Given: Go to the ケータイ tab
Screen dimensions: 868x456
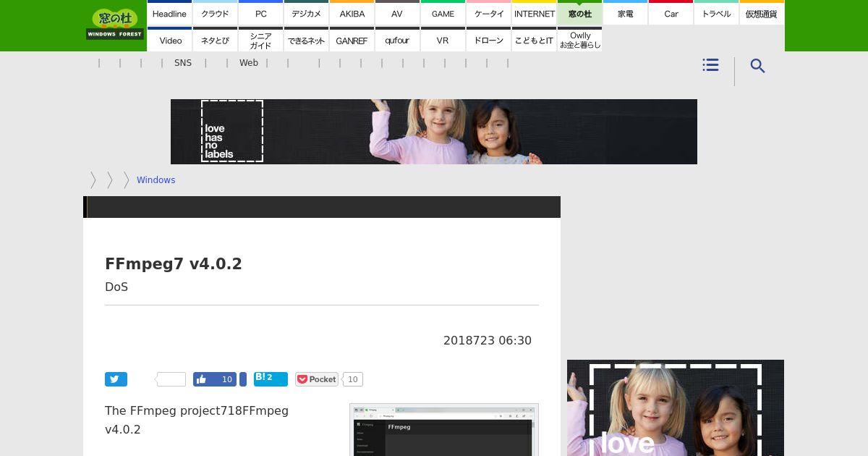Looking at the screenshot, I should point(488,13).
